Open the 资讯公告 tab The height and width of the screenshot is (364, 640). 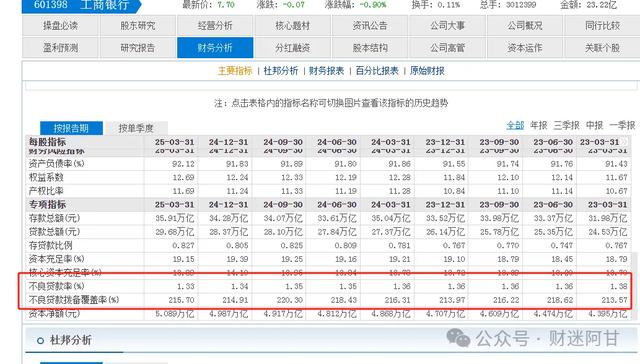point(370,26)
